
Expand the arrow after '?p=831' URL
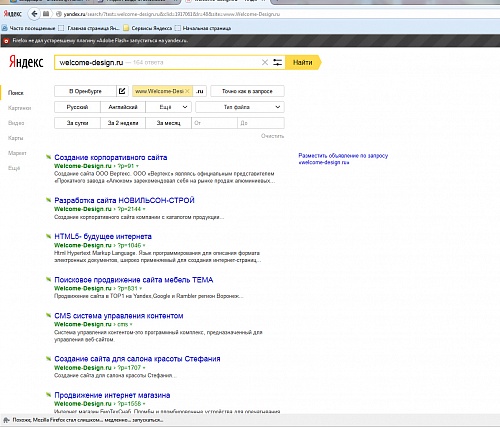141,288
